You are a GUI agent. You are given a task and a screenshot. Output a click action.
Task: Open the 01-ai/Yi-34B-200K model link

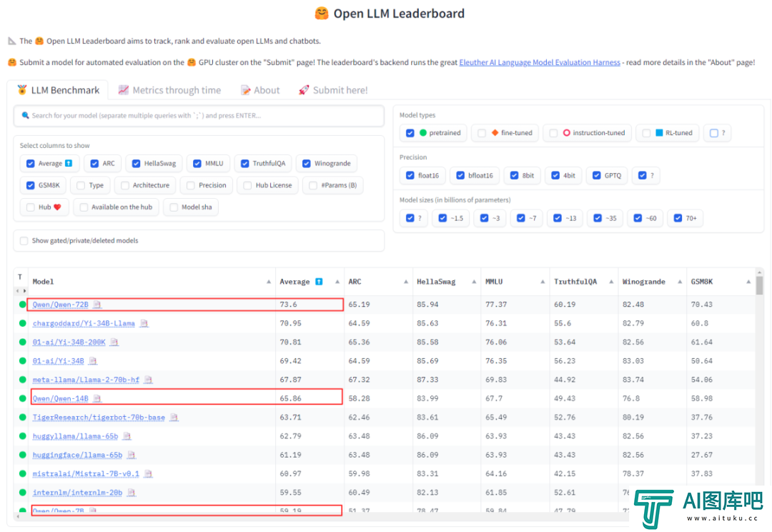click(69, 342)
